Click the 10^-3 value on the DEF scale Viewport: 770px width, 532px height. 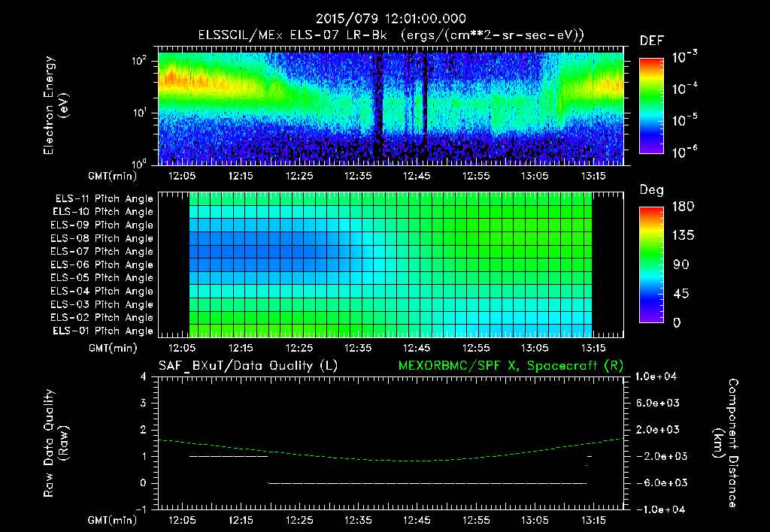pos(684,56)
